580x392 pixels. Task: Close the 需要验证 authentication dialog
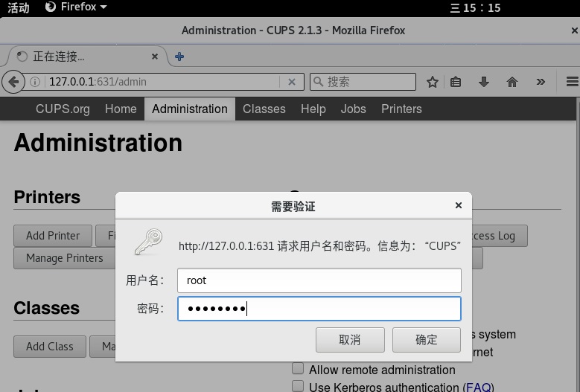[459, 205]
